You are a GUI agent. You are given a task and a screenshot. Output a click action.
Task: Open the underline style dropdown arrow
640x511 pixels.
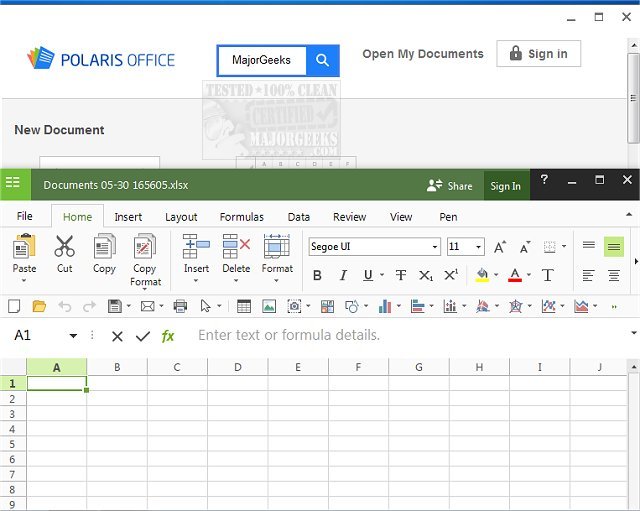[x=382, y=275]
